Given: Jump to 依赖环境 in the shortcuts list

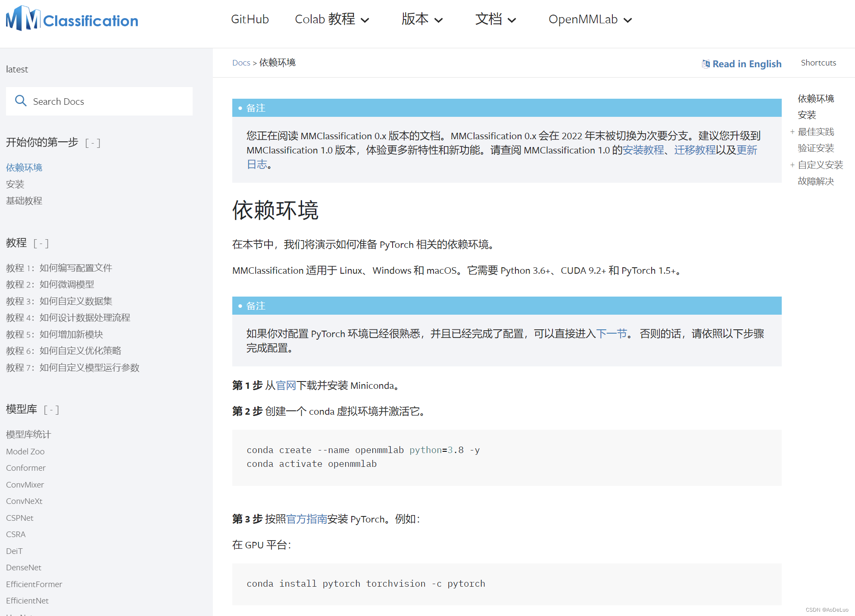Looking at the screenshot, I should 816,99.
